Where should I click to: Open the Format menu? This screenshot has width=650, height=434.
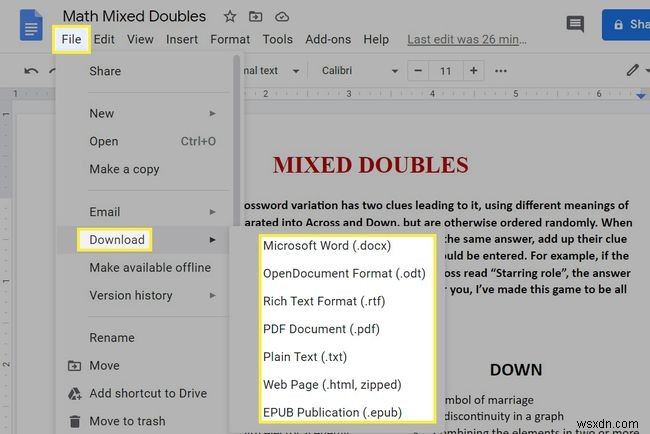click(230, 39)
